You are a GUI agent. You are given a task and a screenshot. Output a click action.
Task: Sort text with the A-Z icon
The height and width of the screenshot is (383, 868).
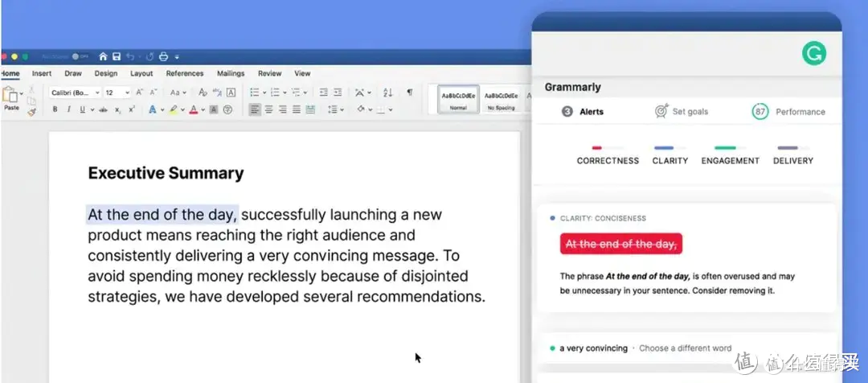click(x=387, y=93)
